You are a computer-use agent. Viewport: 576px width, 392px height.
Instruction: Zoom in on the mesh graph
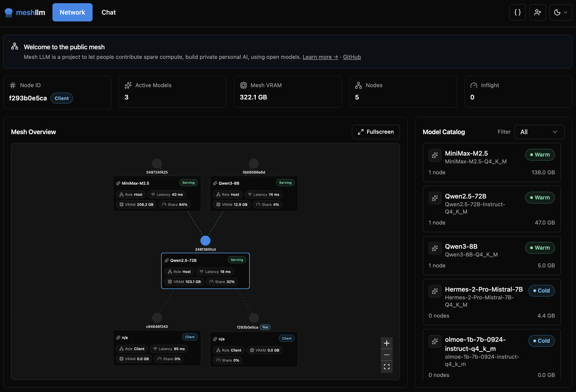[387, 343]
